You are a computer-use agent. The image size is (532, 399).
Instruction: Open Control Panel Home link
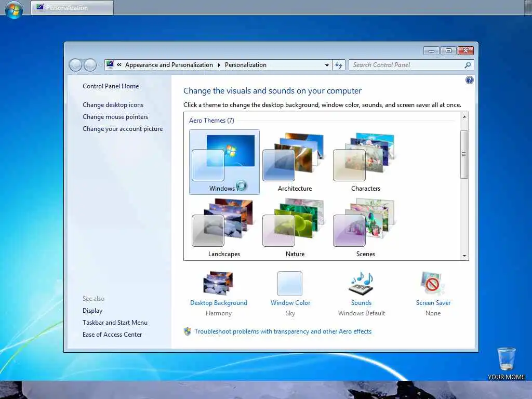pos(111,86)
